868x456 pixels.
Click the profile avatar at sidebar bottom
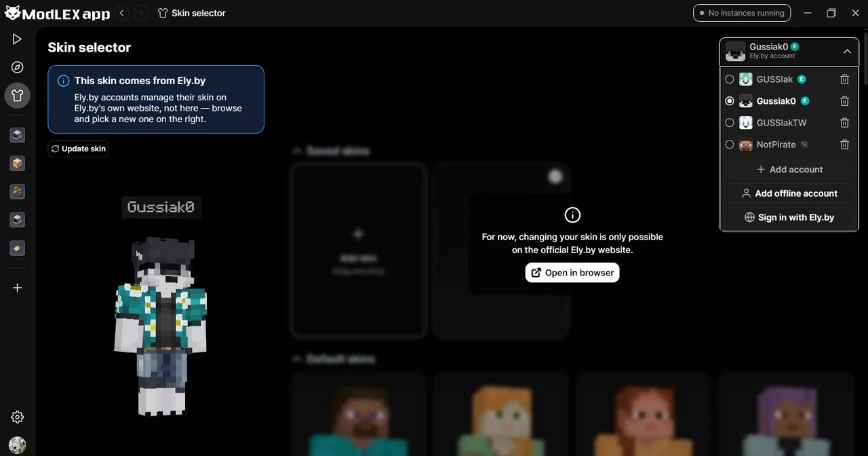pos(18,445)
